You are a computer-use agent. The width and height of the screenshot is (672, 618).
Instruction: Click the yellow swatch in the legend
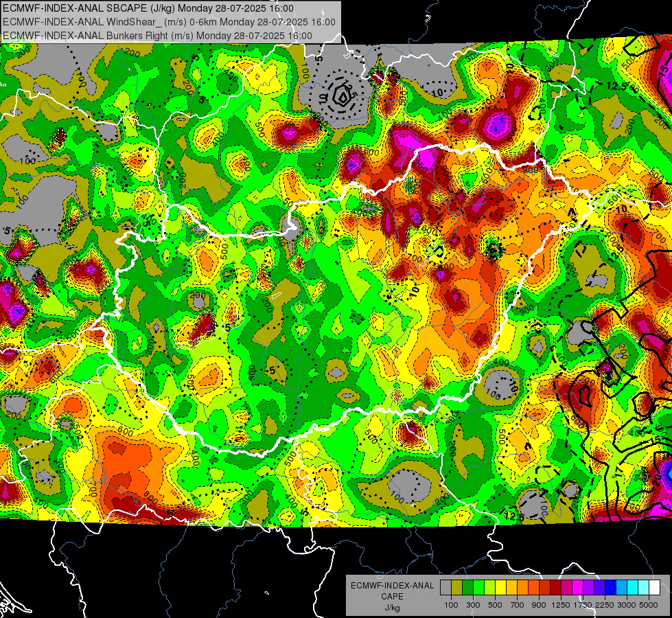(500, 588)
